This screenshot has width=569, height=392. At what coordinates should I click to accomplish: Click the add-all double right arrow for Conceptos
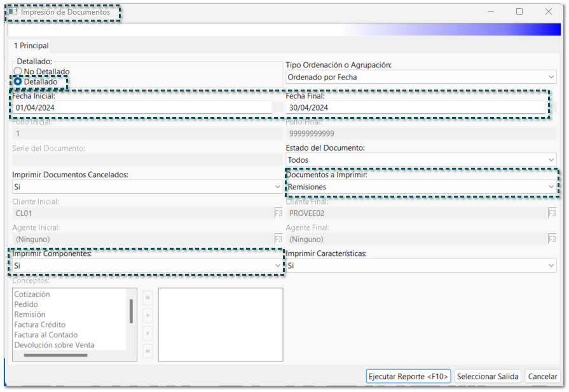[147, 297]
